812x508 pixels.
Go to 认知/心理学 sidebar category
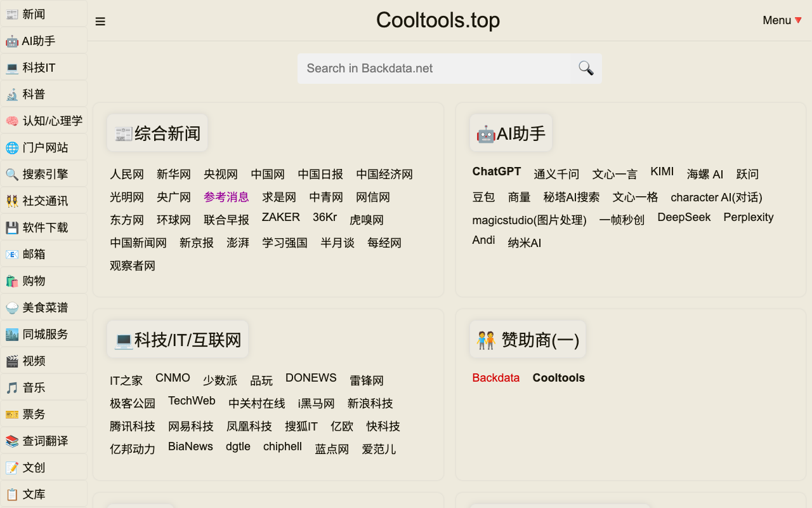[44, 121]
